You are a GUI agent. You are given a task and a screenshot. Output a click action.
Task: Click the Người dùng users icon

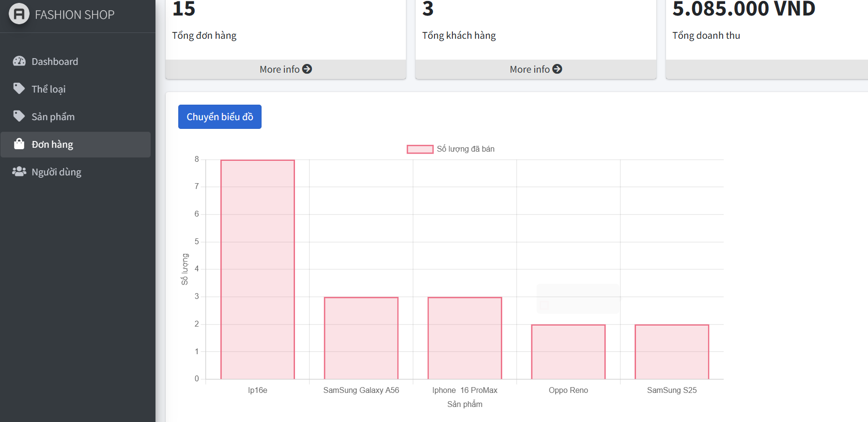click(19, 172)
